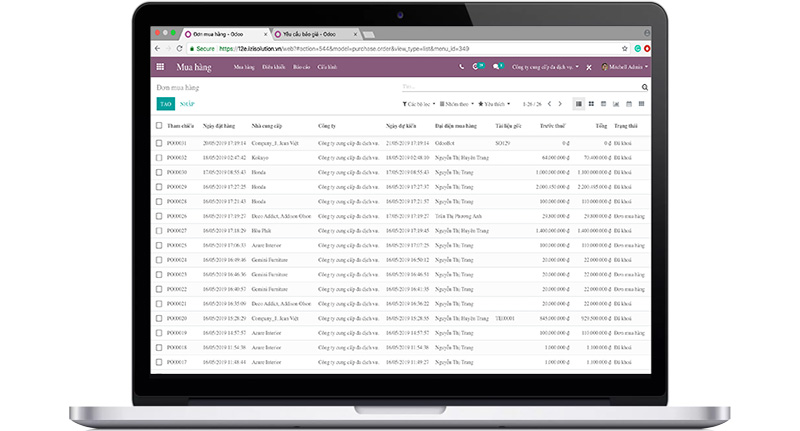This screenshot has height=431, width=800.
Task: Open the apps grid menu icon
Action: pyautogui.click(x=160, y=67)
